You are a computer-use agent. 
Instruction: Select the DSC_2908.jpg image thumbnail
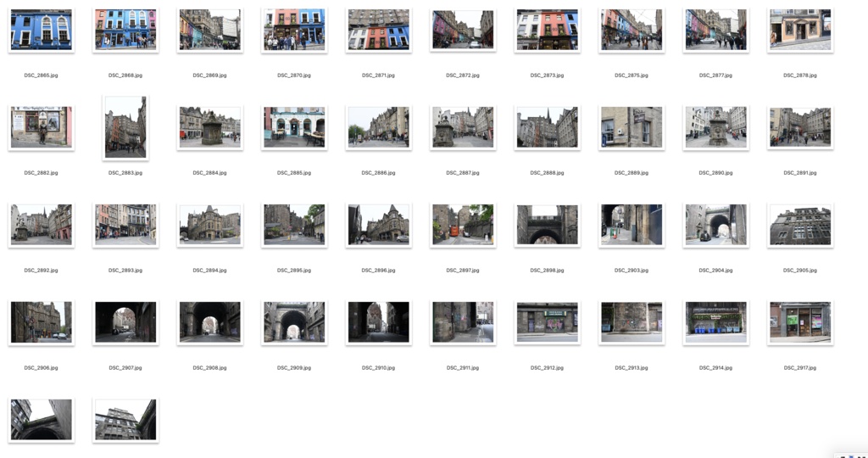coord(210,322)
